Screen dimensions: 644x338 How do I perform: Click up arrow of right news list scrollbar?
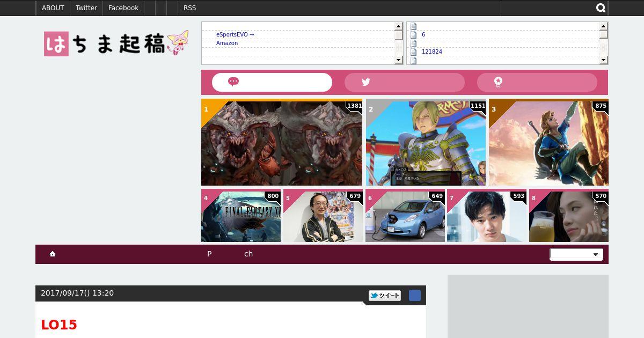coord(603,26)
